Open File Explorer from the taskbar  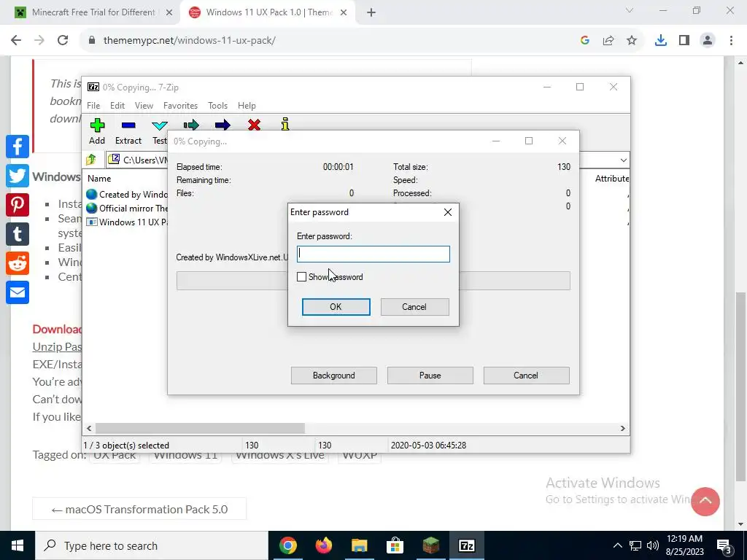360,545
